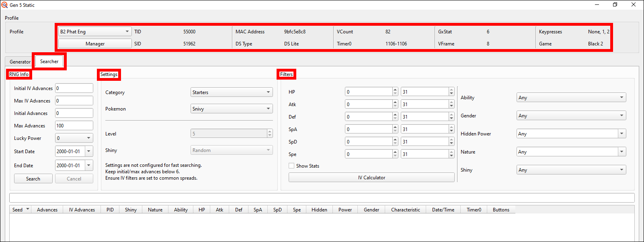Click the Characteristic column header
Screen dimensions: 644x242
(x=406, y=209)
